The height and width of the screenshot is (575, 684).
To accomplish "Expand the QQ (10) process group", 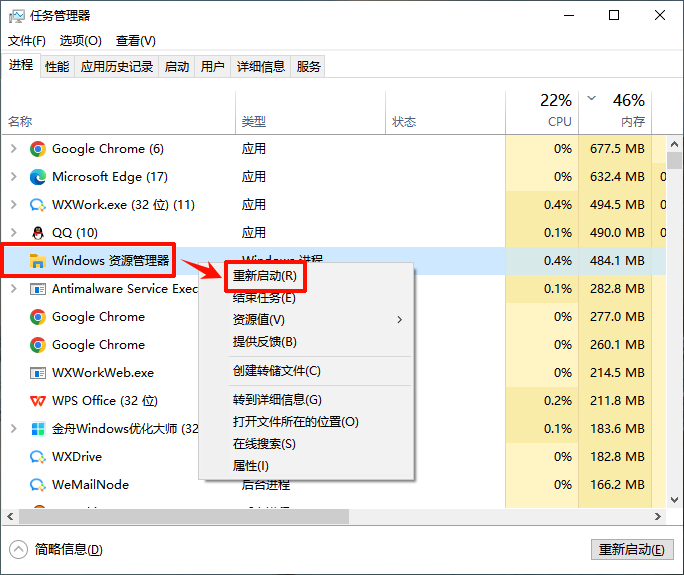I will click(14, 233).
